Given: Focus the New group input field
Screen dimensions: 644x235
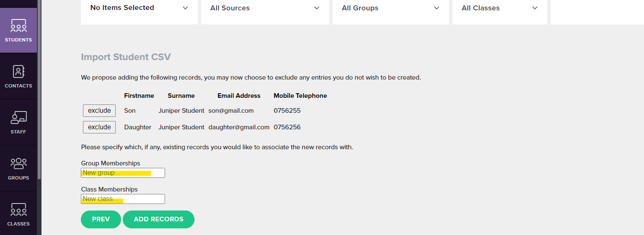Looking at the screenshot, I should coord(123,173).
